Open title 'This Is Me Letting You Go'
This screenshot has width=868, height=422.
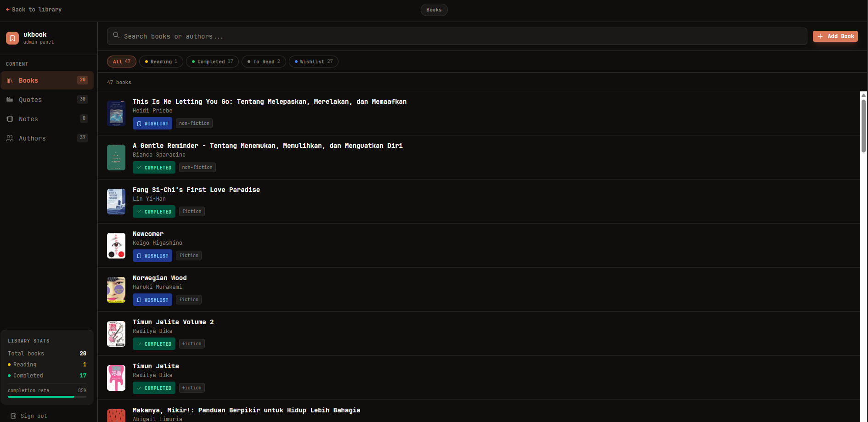(x=270, y=101)
